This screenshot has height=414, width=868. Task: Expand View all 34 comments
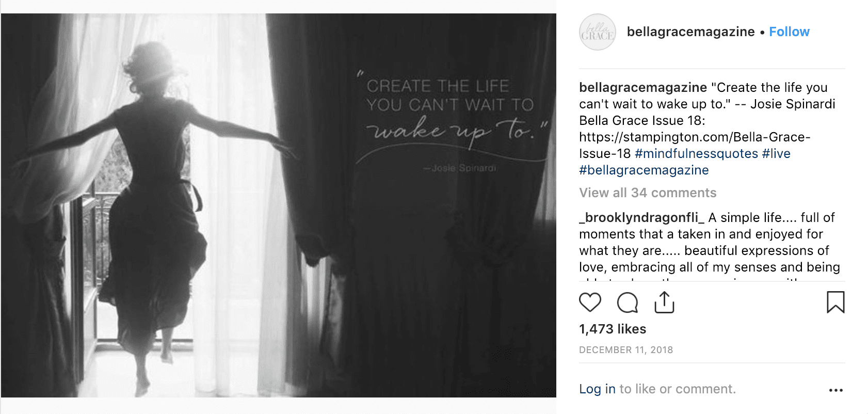coord(648,193)
